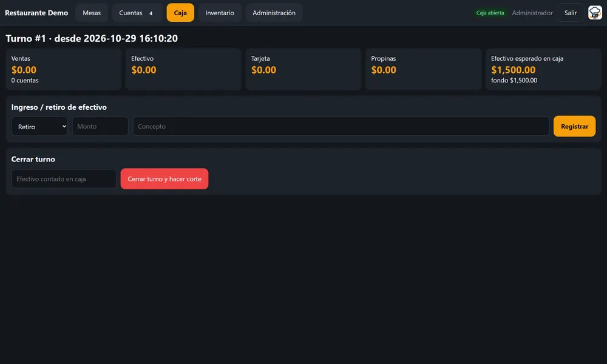Click the Caja abierta status badge
Viewport: 607px width, 364px height.
490,13
